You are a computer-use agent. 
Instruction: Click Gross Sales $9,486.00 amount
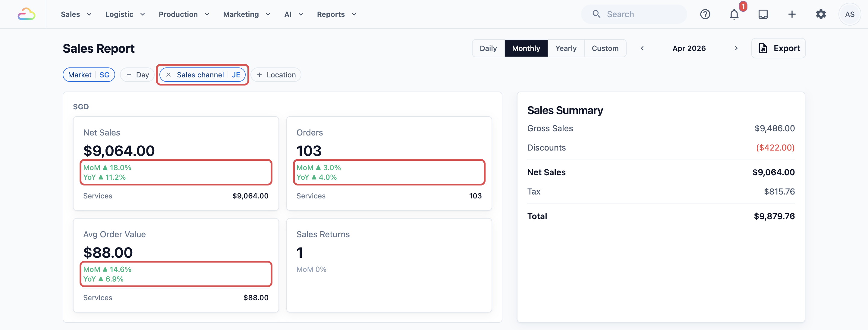pyautogui.click(x=774, y=128)
